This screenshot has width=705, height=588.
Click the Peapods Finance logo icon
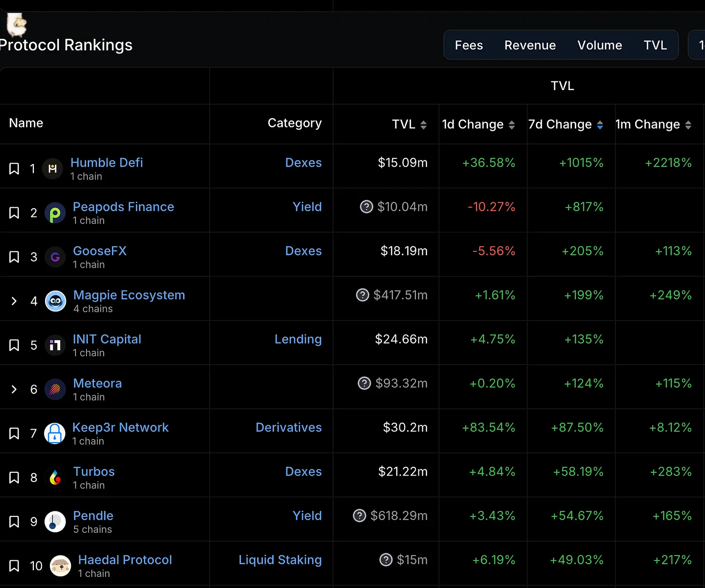coord(55,213)
